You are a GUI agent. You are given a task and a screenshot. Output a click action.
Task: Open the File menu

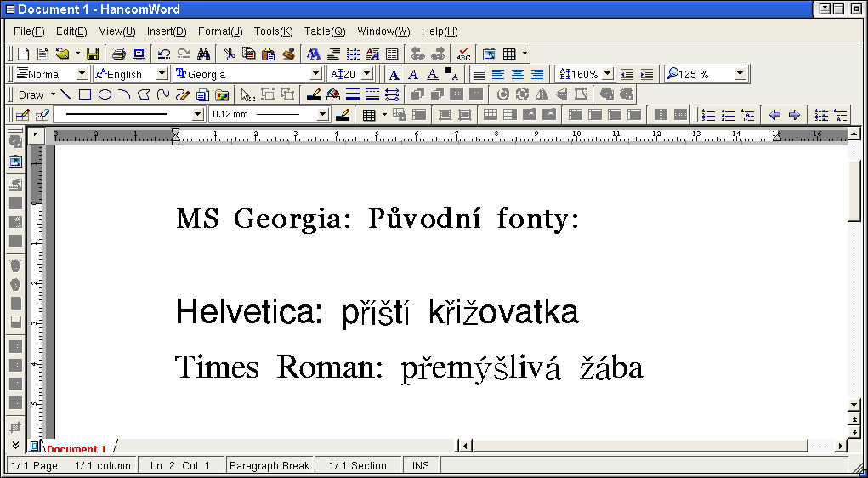coord(30,31)
